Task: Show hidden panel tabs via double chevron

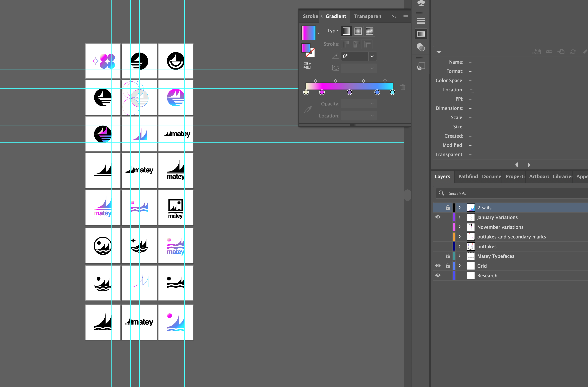Action: tap(394, 16)
